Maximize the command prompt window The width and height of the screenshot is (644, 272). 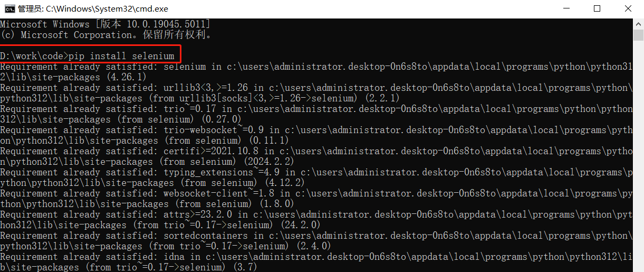pyautogui.click(x=598, y=8)
